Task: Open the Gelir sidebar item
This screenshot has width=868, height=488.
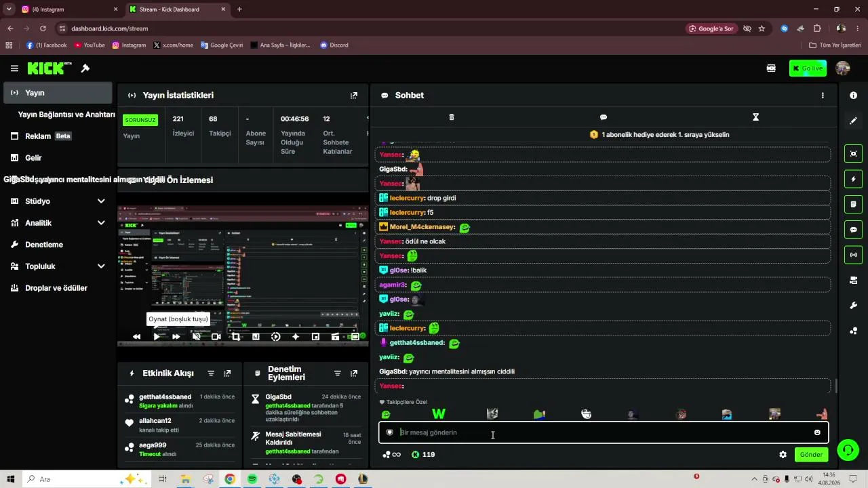Action: click(58, 158)
